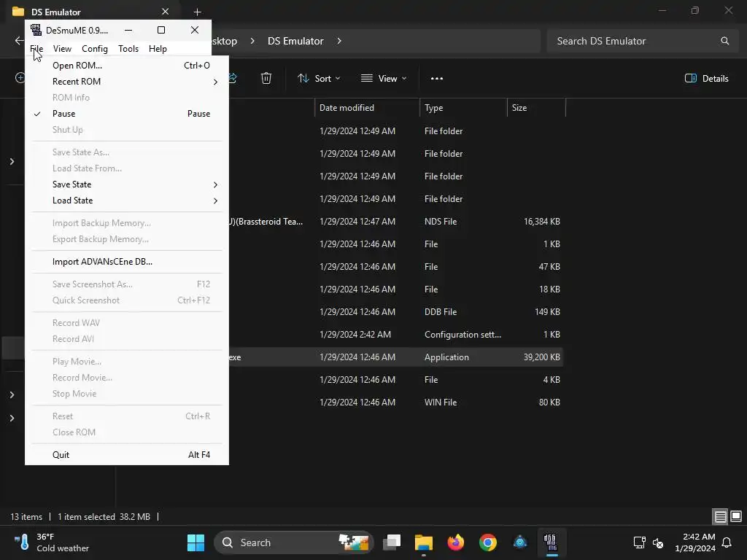Viewport: 747px width, 560px height.
Task: Maximize the DeSmuME window
Action: point(161,30)
